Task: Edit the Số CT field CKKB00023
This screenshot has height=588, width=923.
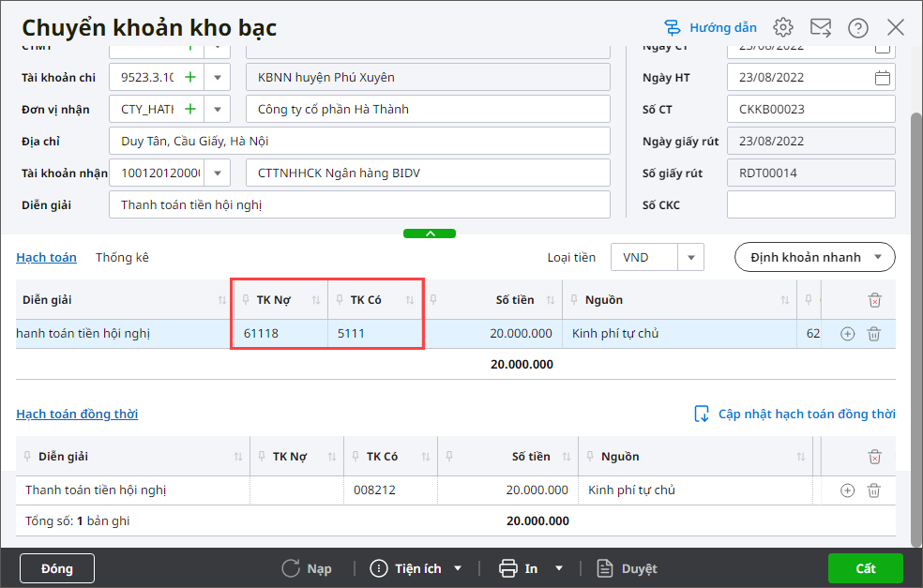Action: (x=810, y=109)
